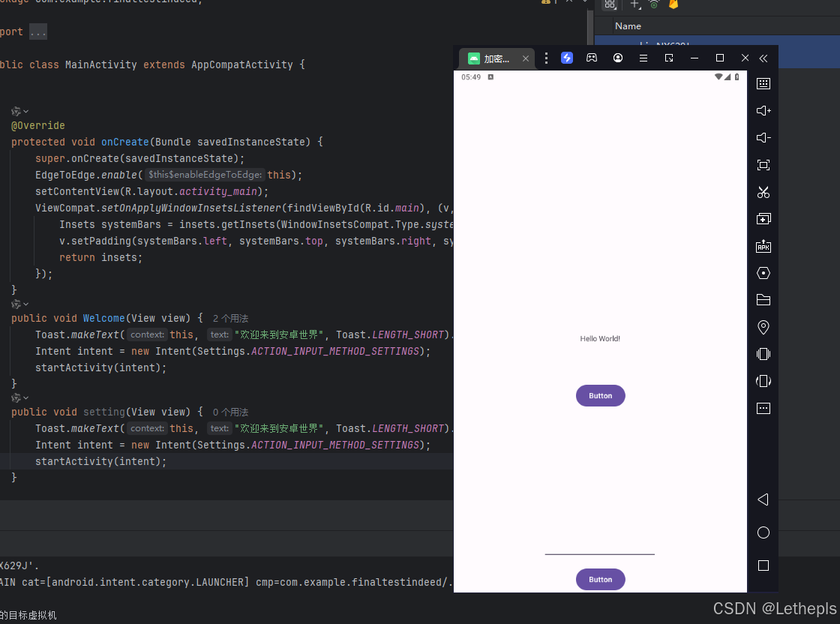The width and height of the screenshot is (840, 624).
Task: Open multi-instance manager icon in emulator sidebar
Action: (763, 218)
